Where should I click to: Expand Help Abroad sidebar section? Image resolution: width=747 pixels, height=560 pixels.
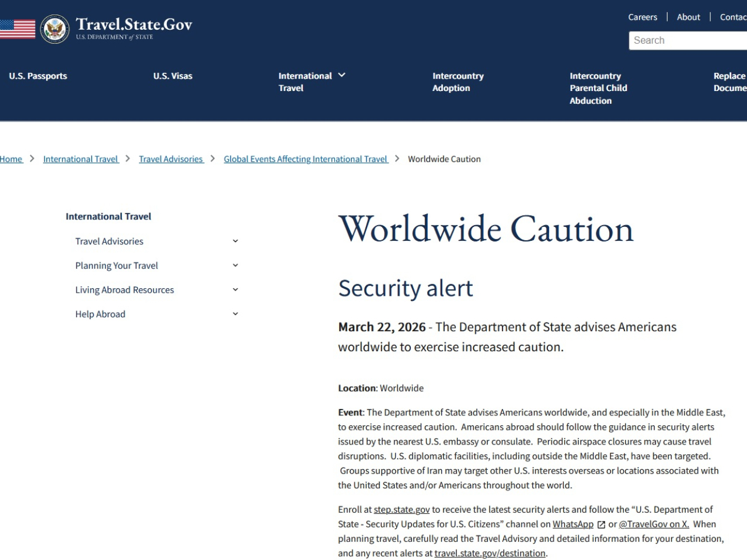pos(235,314)
